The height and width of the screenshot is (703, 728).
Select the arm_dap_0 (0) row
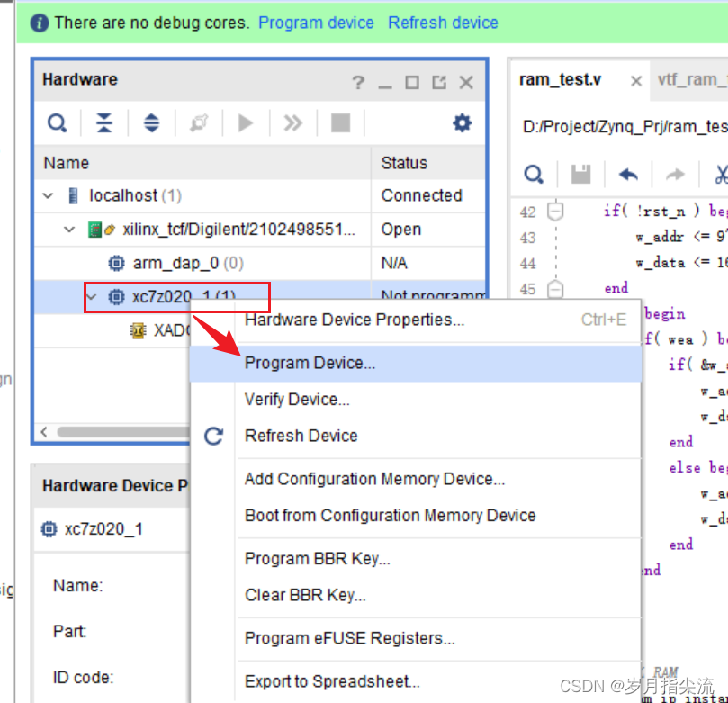260,263
